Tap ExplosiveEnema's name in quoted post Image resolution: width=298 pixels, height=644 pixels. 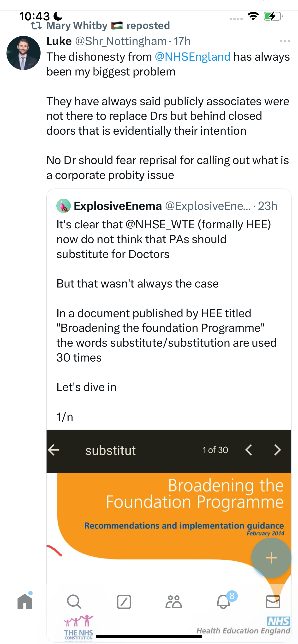coord(118,206)
